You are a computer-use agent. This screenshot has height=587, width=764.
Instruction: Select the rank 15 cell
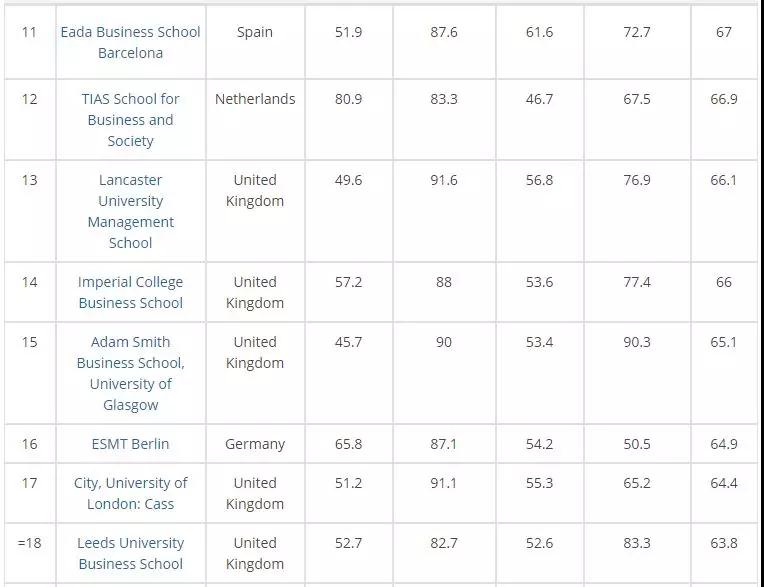coord(29,342)
